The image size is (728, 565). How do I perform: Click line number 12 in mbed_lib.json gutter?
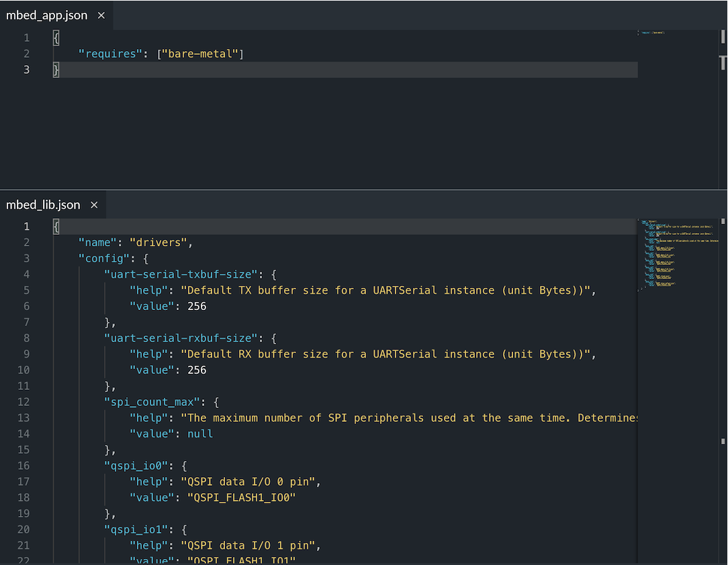click(23, 402)
